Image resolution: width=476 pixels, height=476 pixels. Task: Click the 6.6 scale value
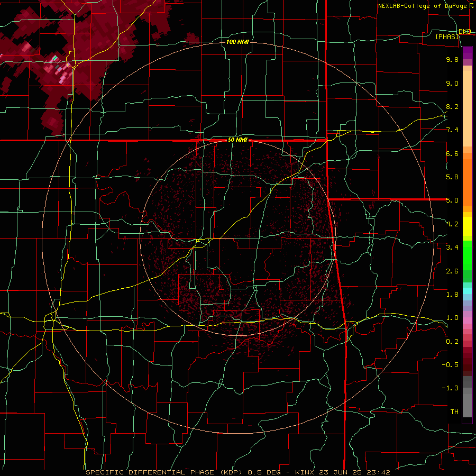pyautogui.click(x=452, y=153)
